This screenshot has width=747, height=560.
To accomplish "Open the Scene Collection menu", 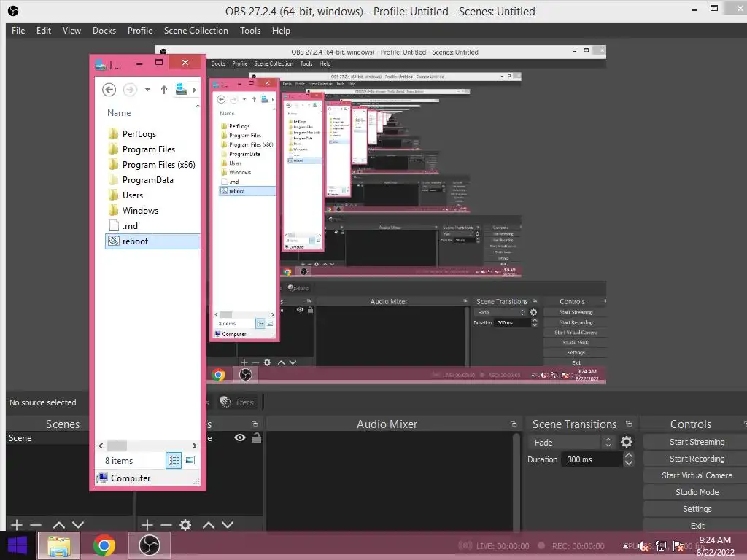I will point(196,31).
